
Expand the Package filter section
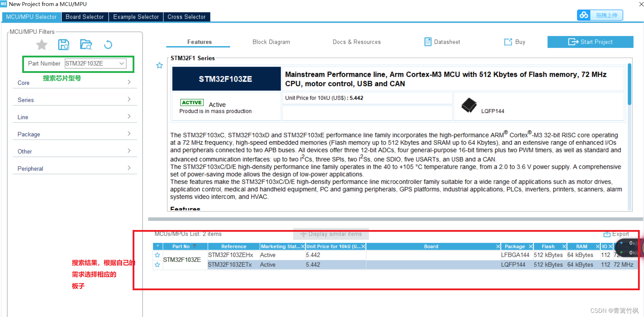point(74,134)
